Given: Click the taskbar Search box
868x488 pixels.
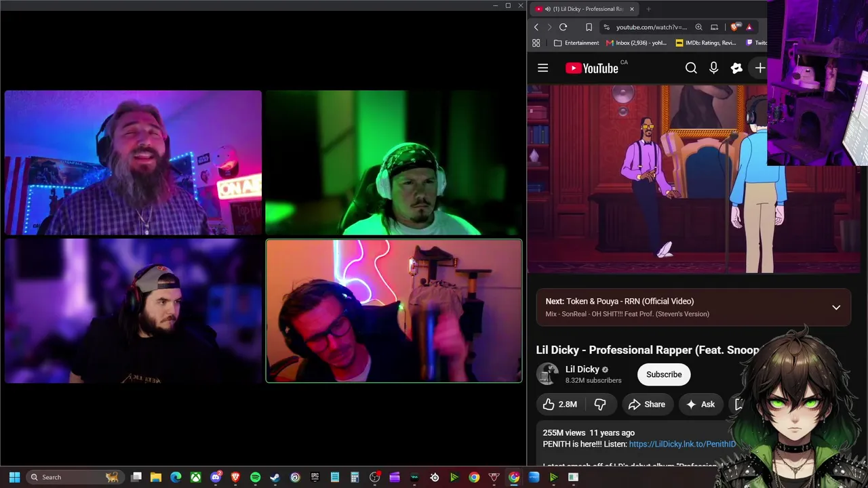Looking at the screenshot, I should click(75, 477).
